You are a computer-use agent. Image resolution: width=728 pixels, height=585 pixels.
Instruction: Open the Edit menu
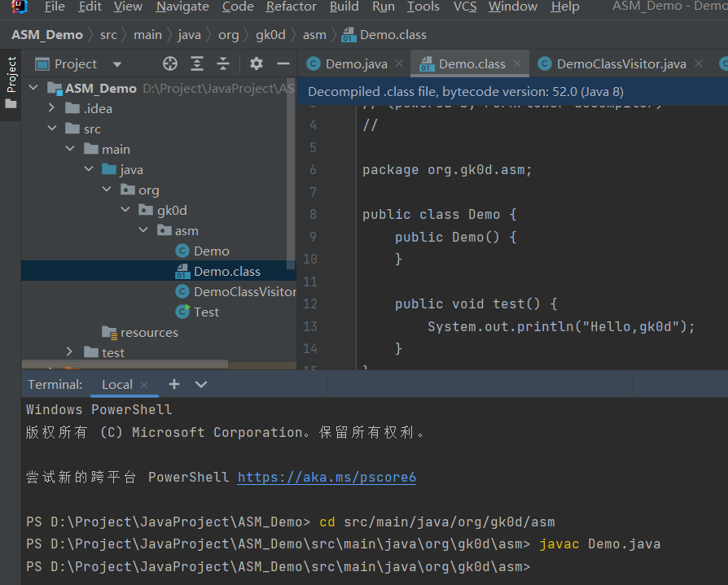(90, 7)
